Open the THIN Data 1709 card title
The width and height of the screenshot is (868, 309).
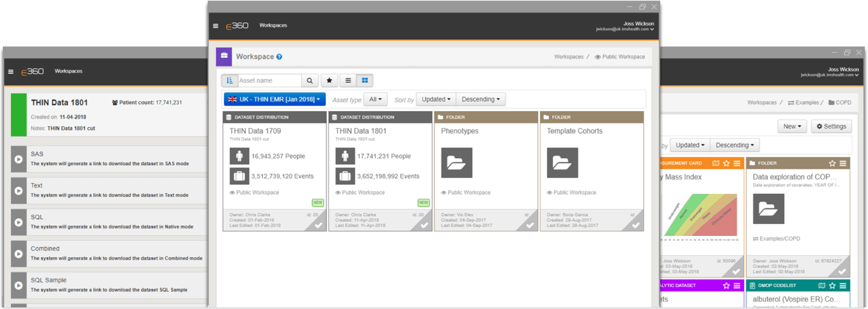click(255, 131)
